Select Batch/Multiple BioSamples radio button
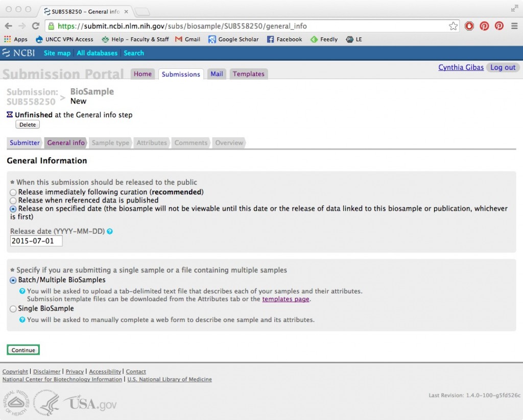This screenshot has width=523, height=420. tap(13, 280)
